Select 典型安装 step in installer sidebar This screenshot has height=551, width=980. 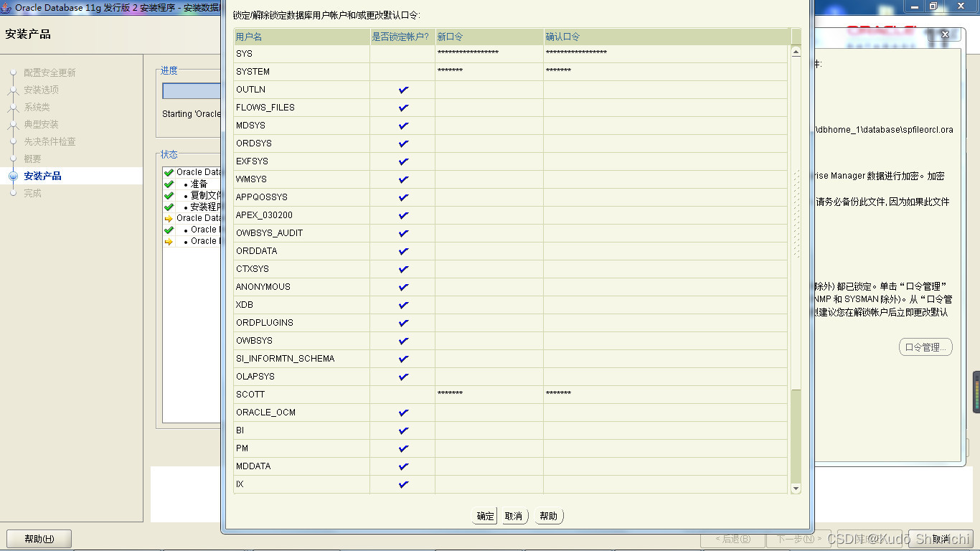click(41, 124)
